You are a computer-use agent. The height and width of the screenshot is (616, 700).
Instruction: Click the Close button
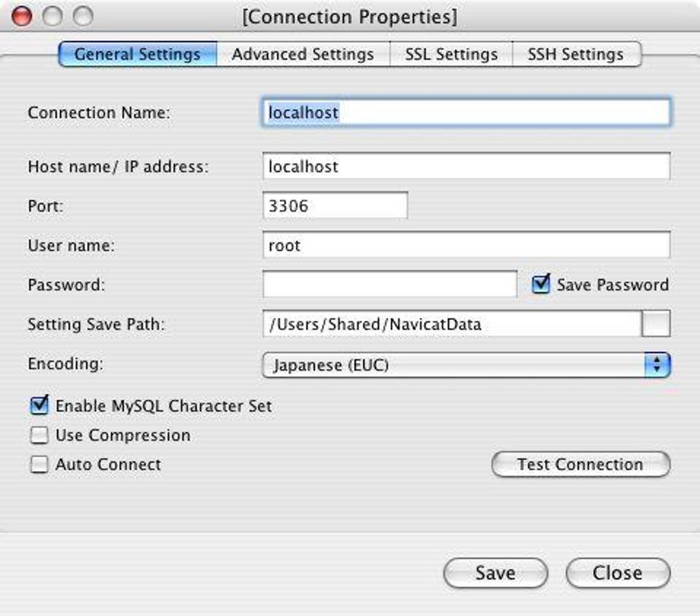click(618, 573)
